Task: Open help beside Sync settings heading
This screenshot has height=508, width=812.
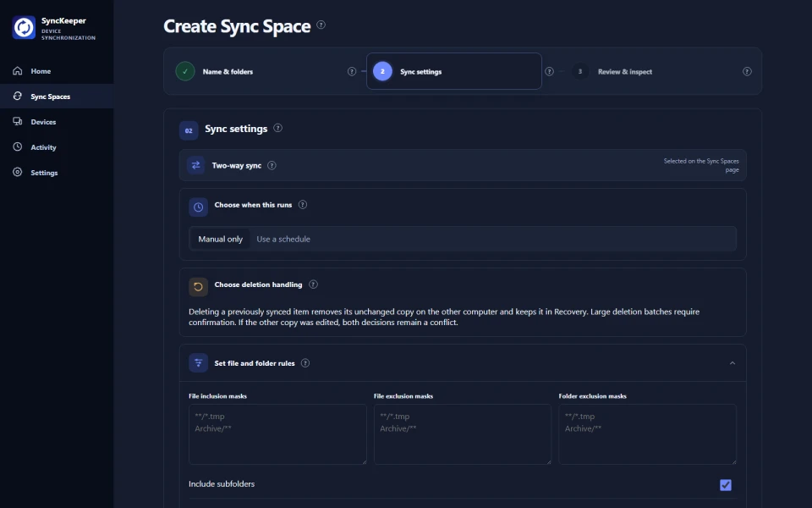Action: coord(277,128)
